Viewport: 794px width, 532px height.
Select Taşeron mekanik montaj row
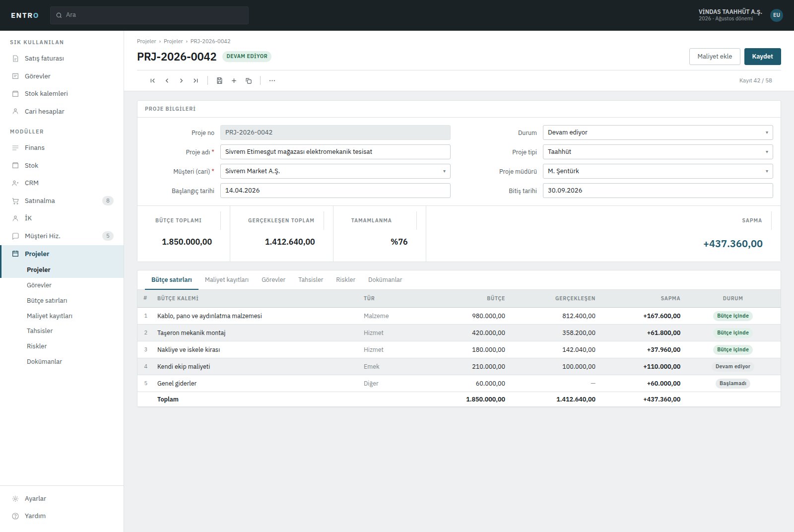point(459,333)
